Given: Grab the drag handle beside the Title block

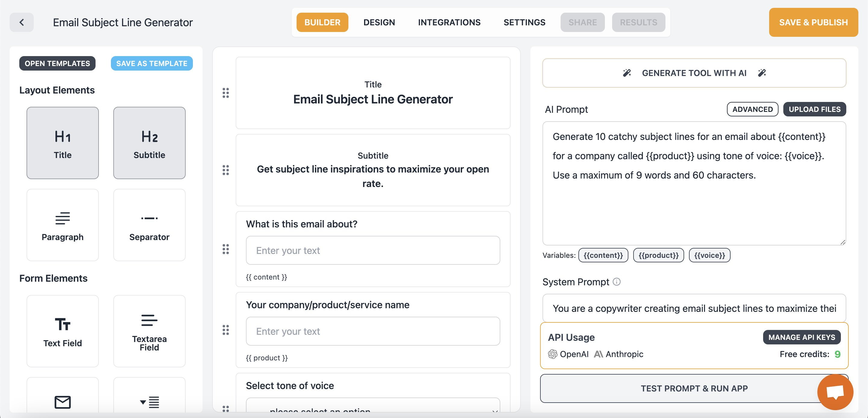Looking at the screenshot, I should pyautogui.click(x=226, y=93).
